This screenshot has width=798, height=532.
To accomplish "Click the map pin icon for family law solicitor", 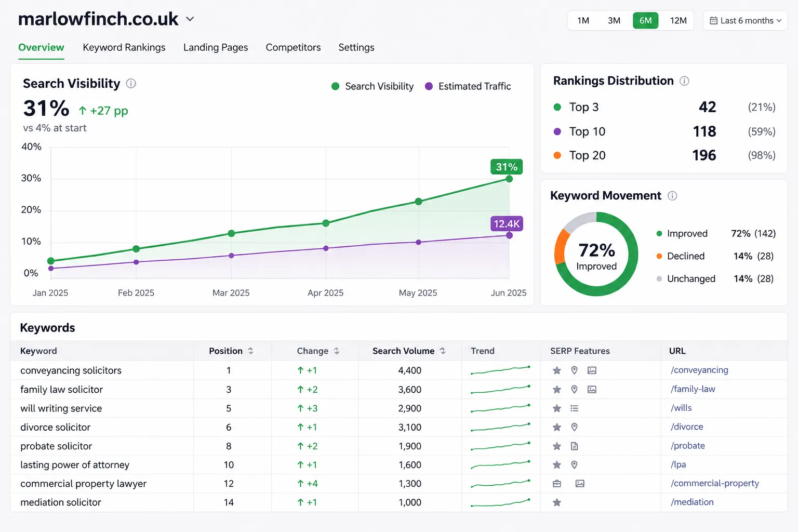I will 574,390.
